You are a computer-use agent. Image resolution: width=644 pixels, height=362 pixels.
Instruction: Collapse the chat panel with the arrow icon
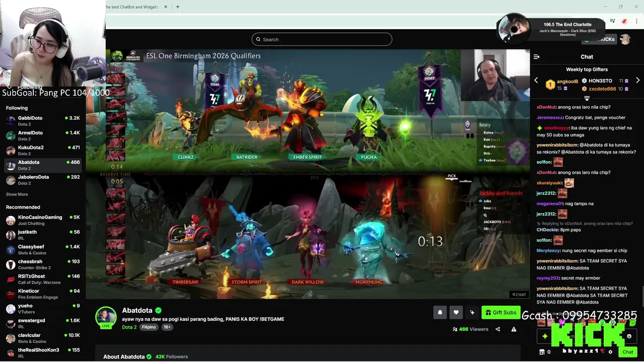tap(536, 57)
